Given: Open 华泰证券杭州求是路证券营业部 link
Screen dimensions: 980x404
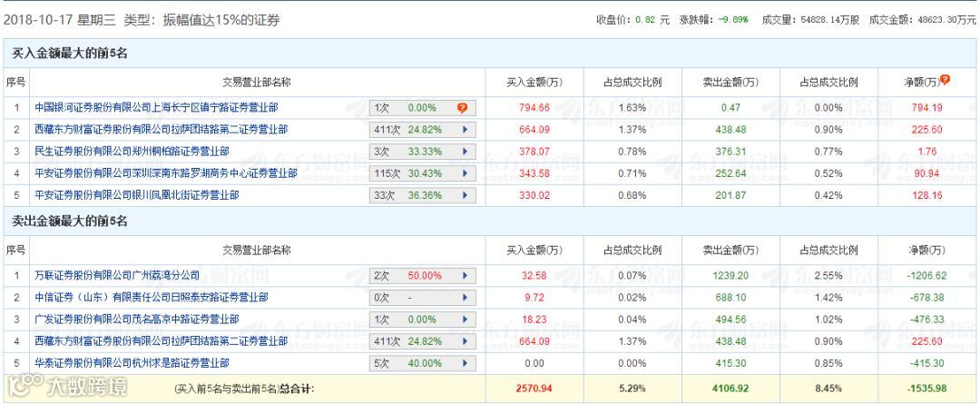Looking at the screenshot, I should pos(132,363).
